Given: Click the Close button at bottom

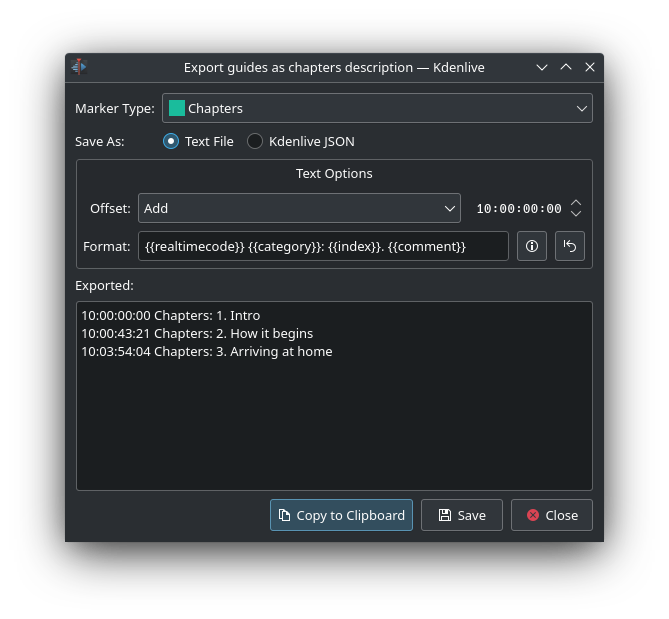Looking at the screenshot, I should (x=551, y=515).
